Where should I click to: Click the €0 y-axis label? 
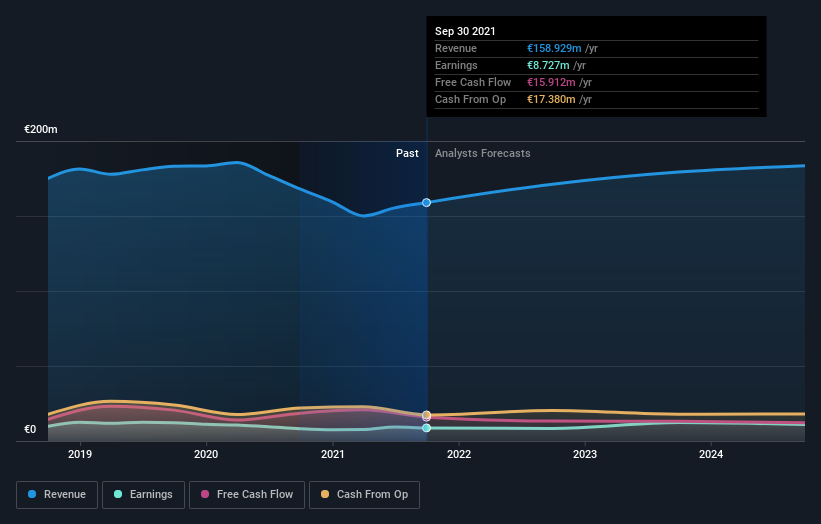[x=30, y=429]
